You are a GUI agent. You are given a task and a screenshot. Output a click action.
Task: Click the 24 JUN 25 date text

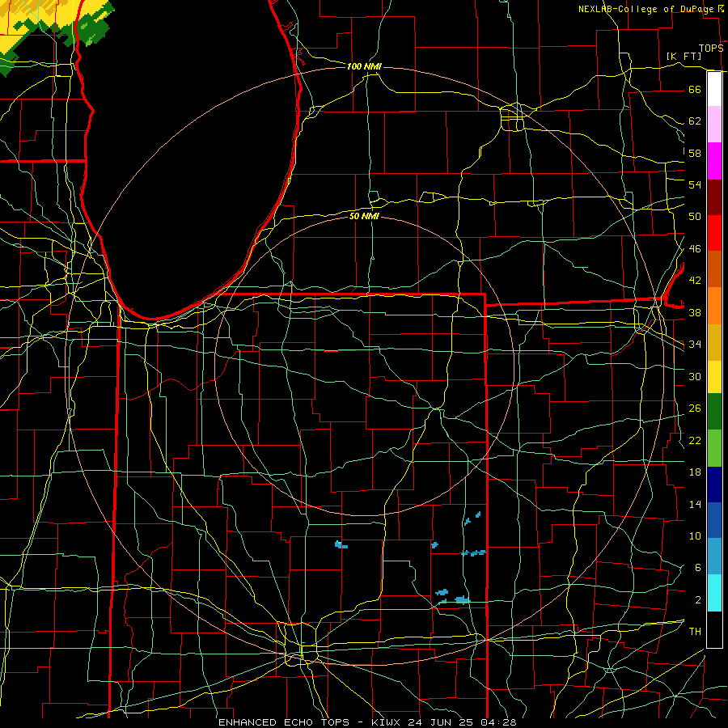point(442,722)
